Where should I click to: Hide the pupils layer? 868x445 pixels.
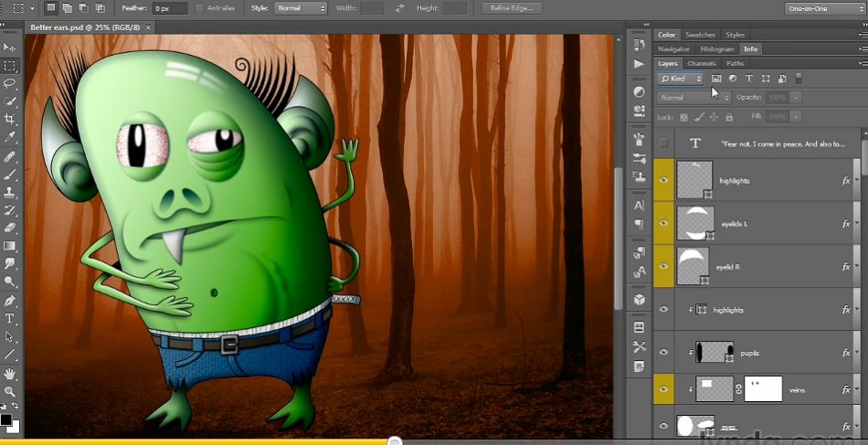663,352
